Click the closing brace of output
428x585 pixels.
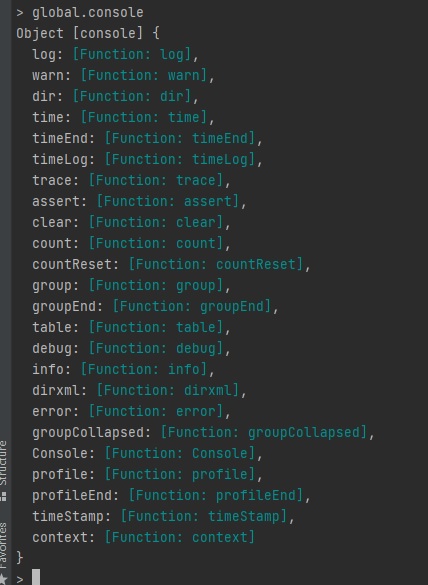[x=19, y=558]
